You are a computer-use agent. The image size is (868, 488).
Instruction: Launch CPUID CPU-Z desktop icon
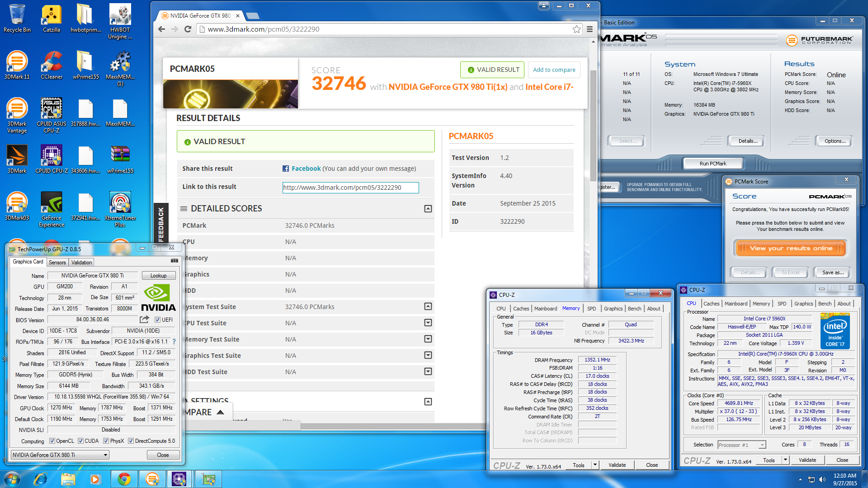(x=51, y=159)
